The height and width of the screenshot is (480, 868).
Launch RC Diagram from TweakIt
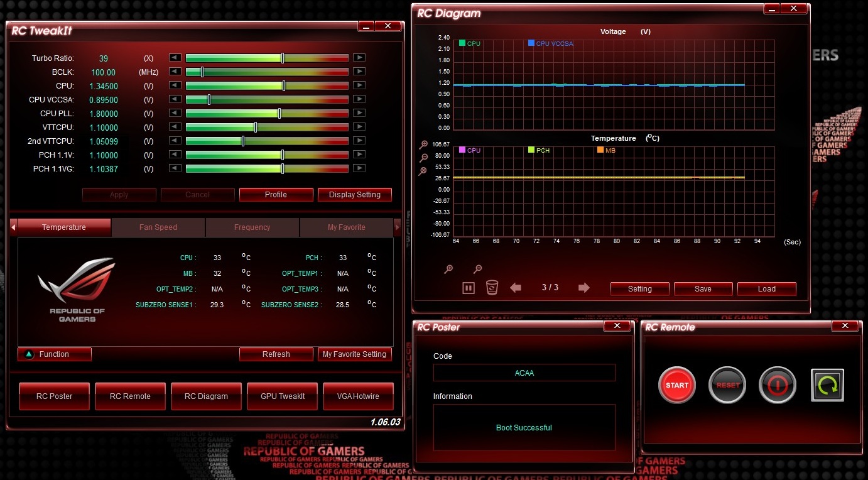pos(206,396)
